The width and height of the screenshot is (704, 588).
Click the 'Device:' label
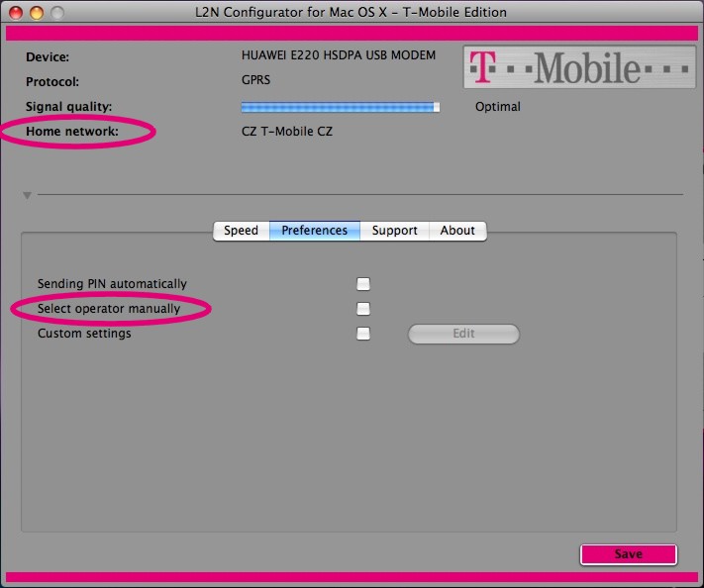[48, 57]
